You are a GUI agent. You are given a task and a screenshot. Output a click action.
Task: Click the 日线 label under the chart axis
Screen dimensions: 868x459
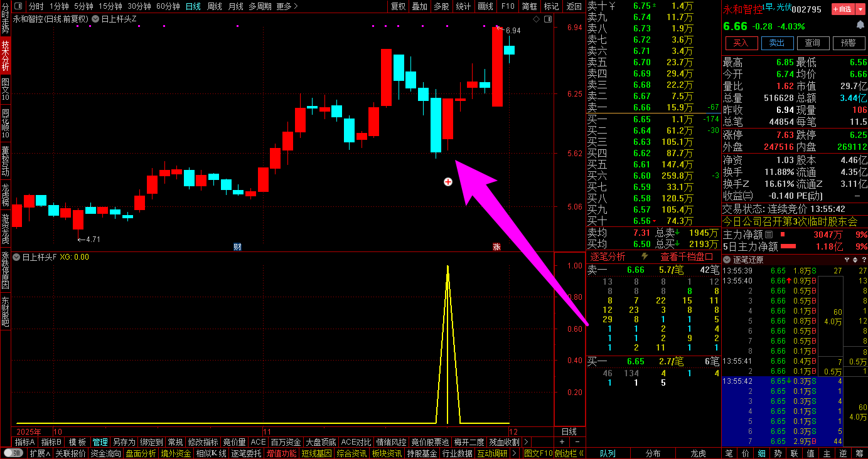pos(569,431)
